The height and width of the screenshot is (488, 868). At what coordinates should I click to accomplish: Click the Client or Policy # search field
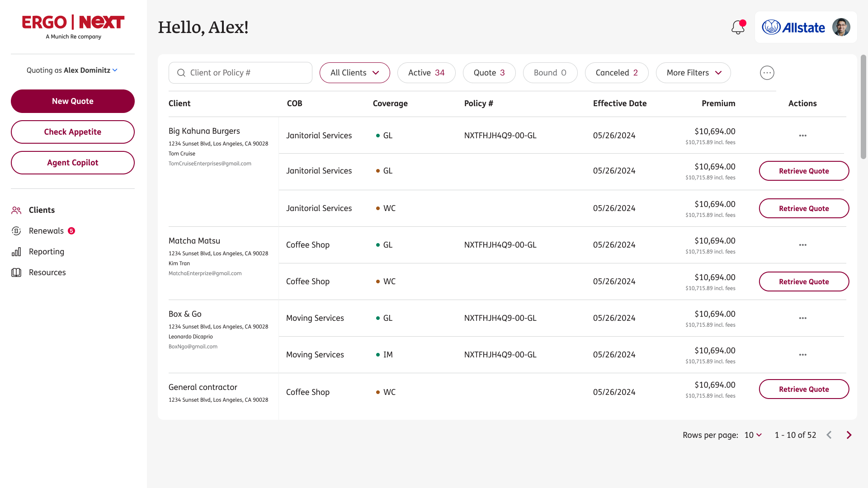pos(241,73)
